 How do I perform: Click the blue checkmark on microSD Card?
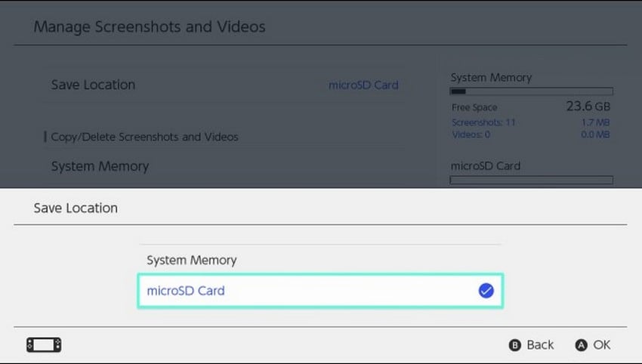click(x=486, y=291)
